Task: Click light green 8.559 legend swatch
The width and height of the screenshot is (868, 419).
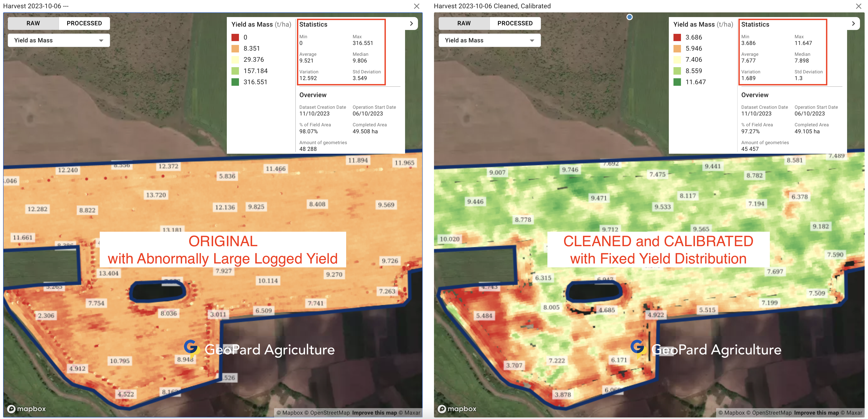Action: 677,71
